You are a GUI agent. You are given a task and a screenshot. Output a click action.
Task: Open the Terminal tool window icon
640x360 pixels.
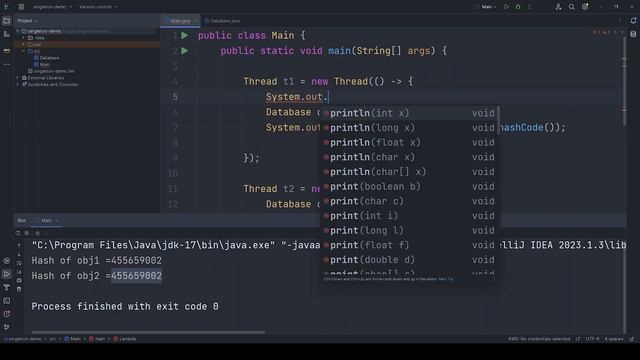click(7, 301)
